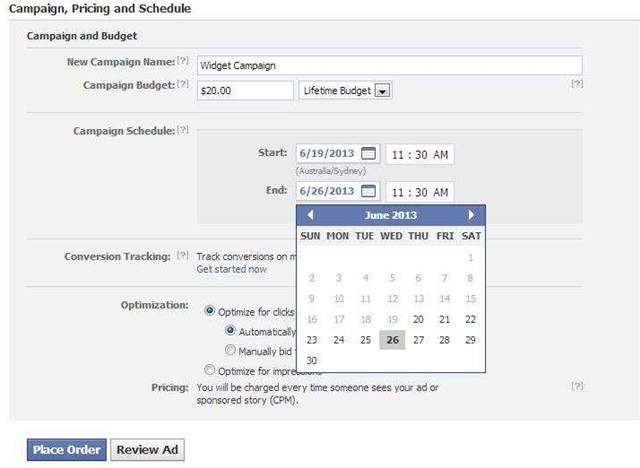Go to next month in calendar popup
The height and width of the screenshot is (468, 640).
[471, 215]
